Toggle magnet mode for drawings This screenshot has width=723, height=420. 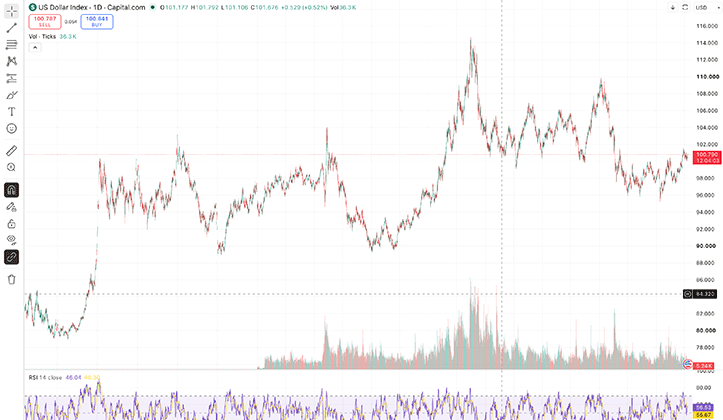[x=12, y=190]
